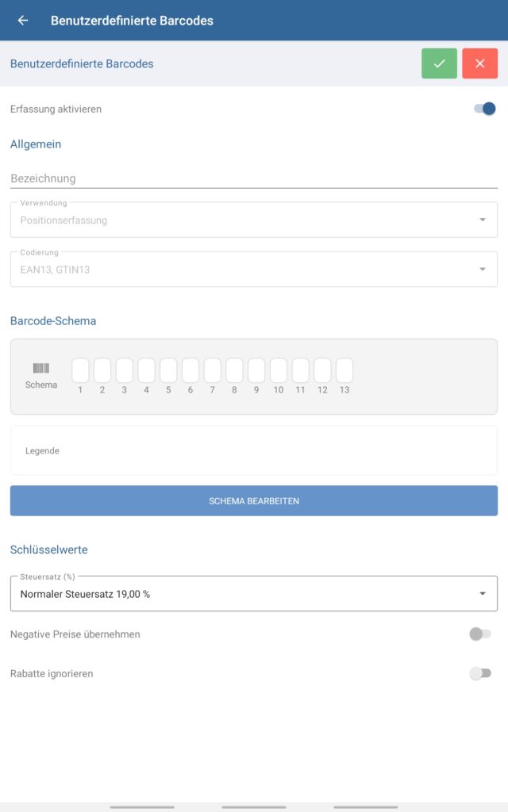Screen dimensions: 508x812
Task: Click the barcode icon above Schema
Action: pos(40,368)
